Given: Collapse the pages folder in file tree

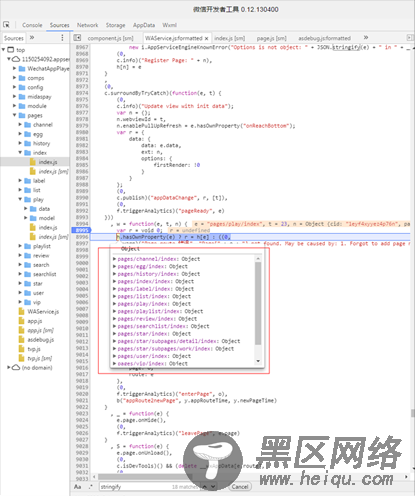Looking at the screenshot, I should 15,115.
